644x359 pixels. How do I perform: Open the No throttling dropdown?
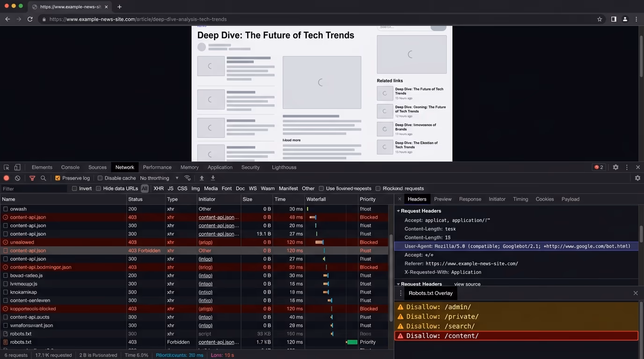coord(159,178)
